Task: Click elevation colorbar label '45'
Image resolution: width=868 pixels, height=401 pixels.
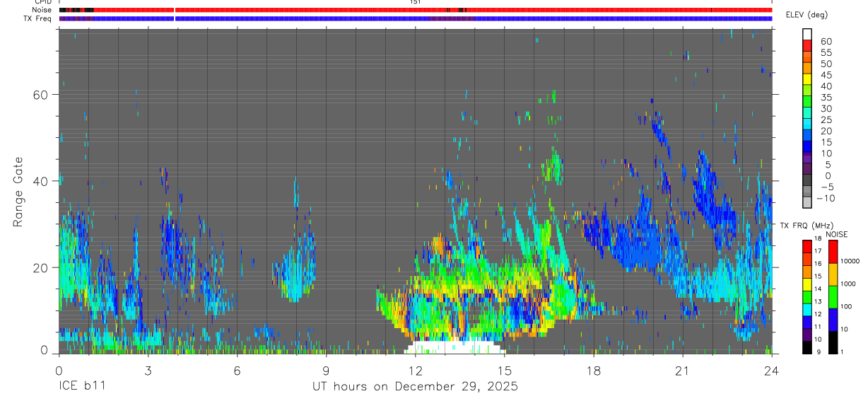Action: coord(826,75)
